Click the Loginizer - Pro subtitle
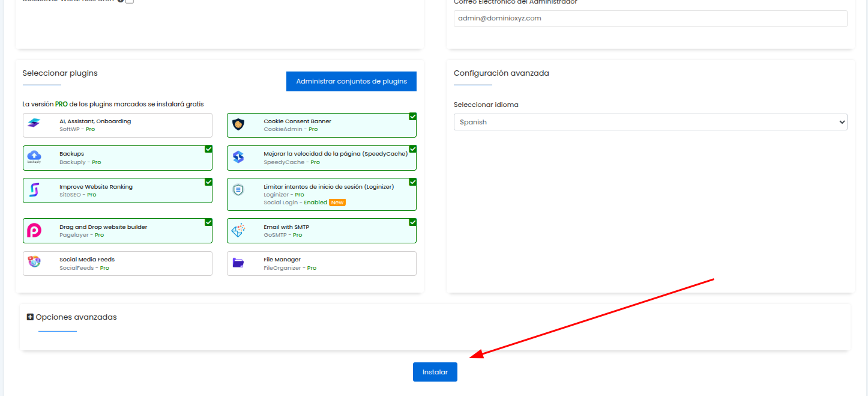Screen dimensions: 868x396 (284, 195)
